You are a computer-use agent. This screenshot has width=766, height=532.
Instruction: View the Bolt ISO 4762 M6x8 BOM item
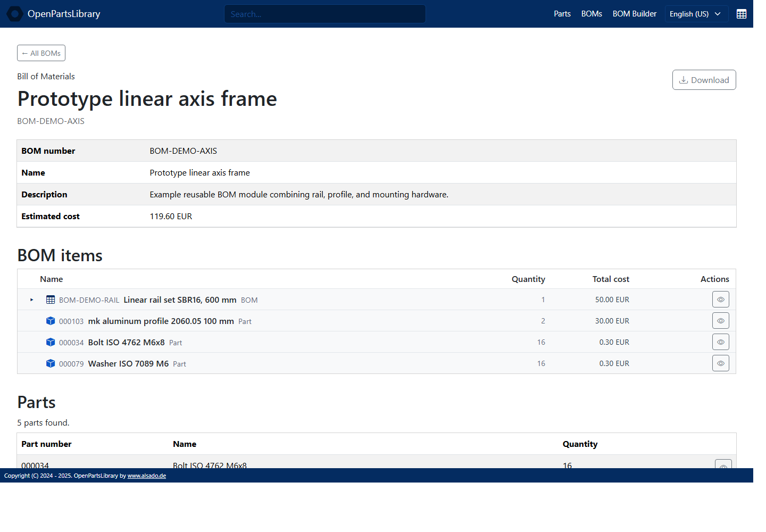(x=720, y=342)
